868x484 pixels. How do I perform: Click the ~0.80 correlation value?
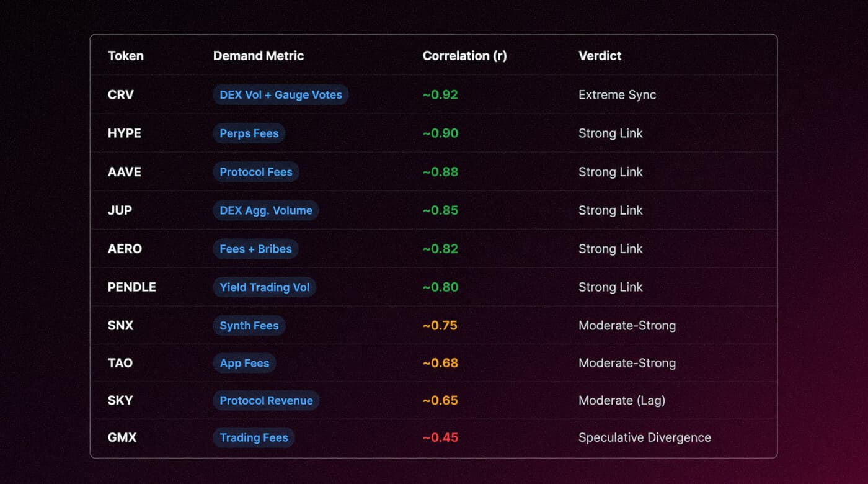click(440, 287)
